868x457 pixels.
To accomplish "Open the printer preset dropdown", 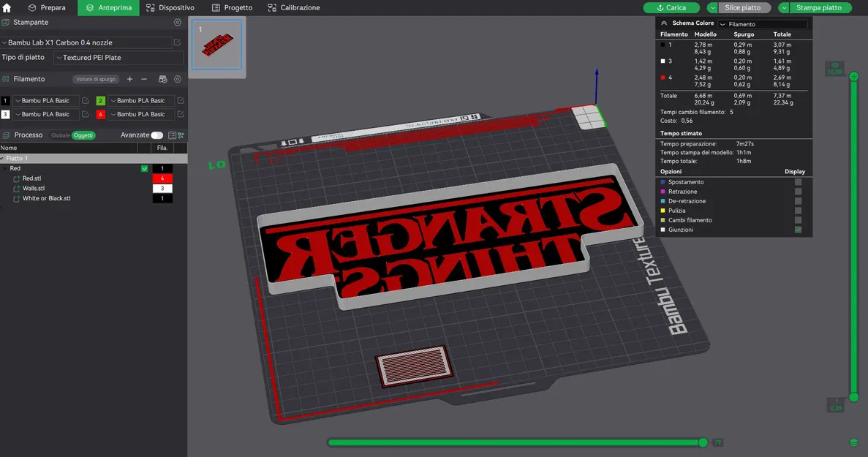I will 86,42.
